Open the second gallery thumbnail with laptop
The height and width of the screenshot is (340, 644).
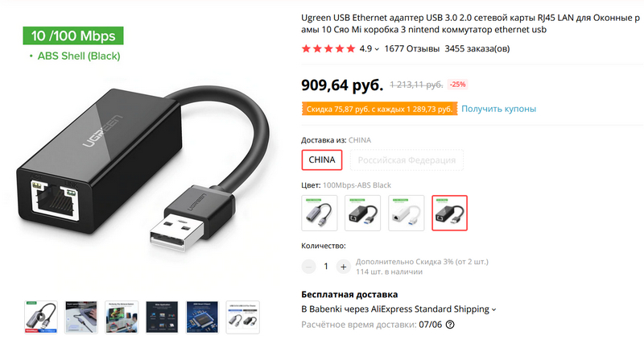tap(81, 317)
